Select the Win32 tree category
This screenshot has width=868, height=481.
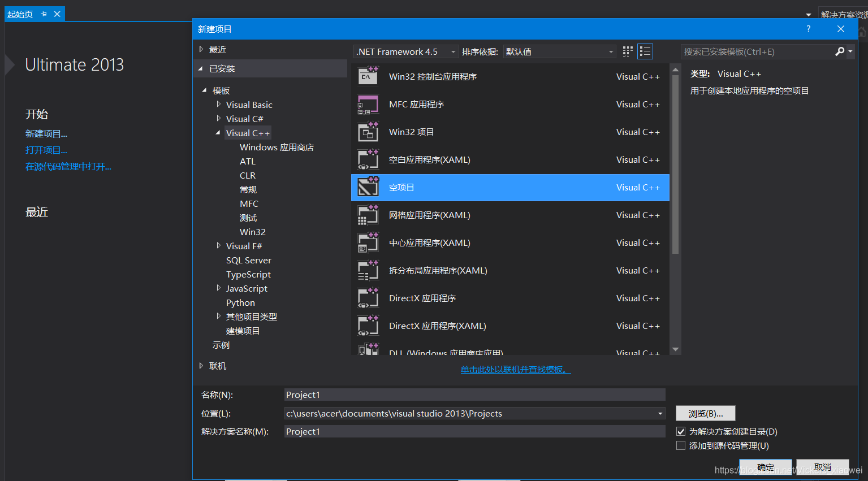pyautogui.click(x=253, y=232)
